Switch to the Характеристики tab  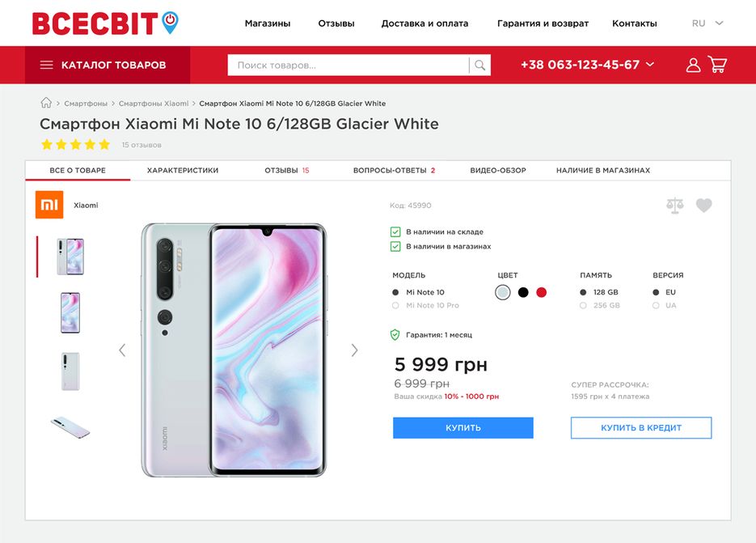[183, 171]
